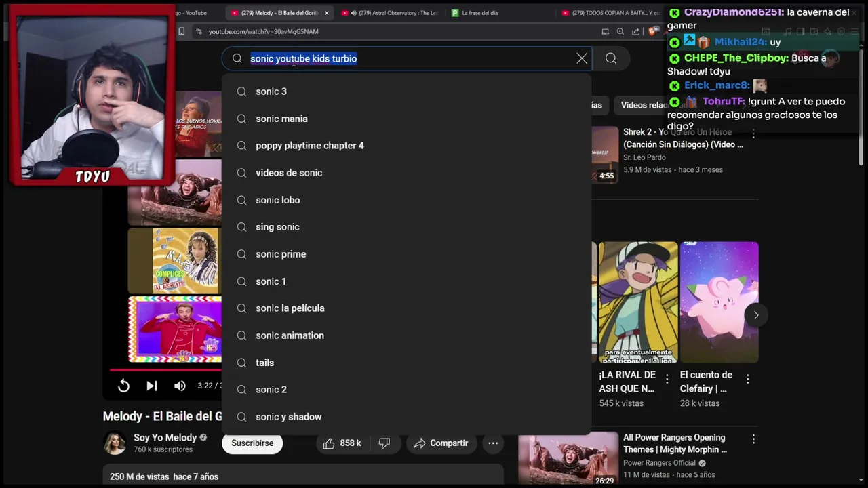Click the zoom magnifier icon in the address bar

point(620,31)
